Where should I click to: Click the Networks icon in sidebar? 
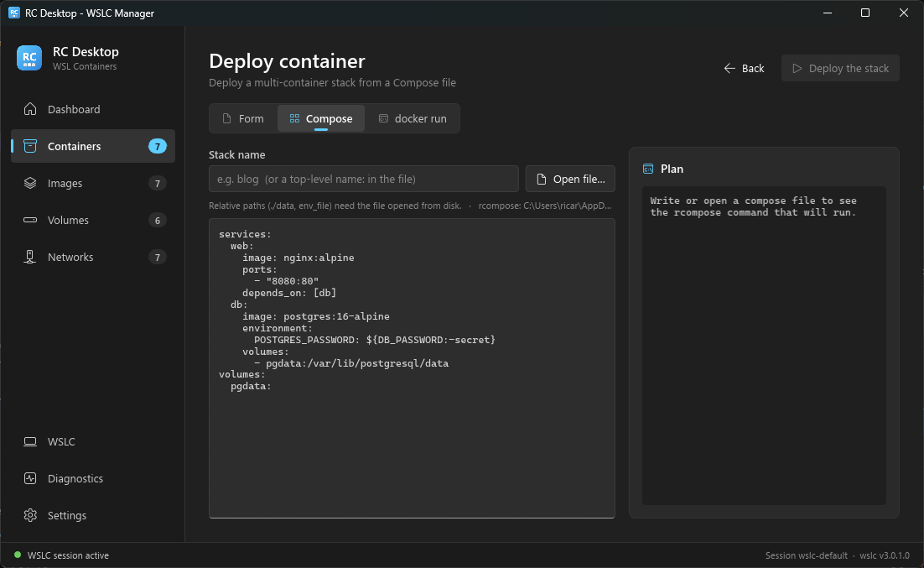click(30, 257)
